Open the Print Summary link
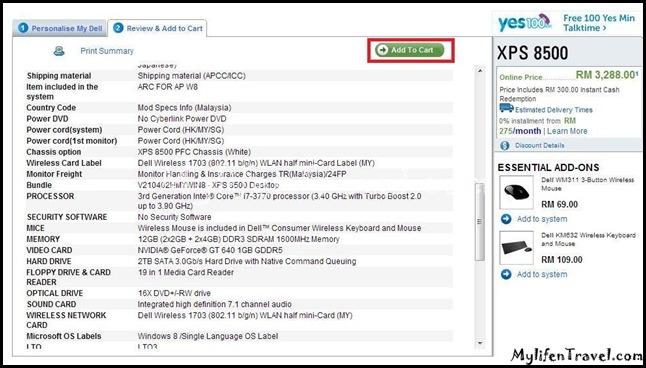The height and width of the screenshot is (368, 646). (x=107, y=51)
